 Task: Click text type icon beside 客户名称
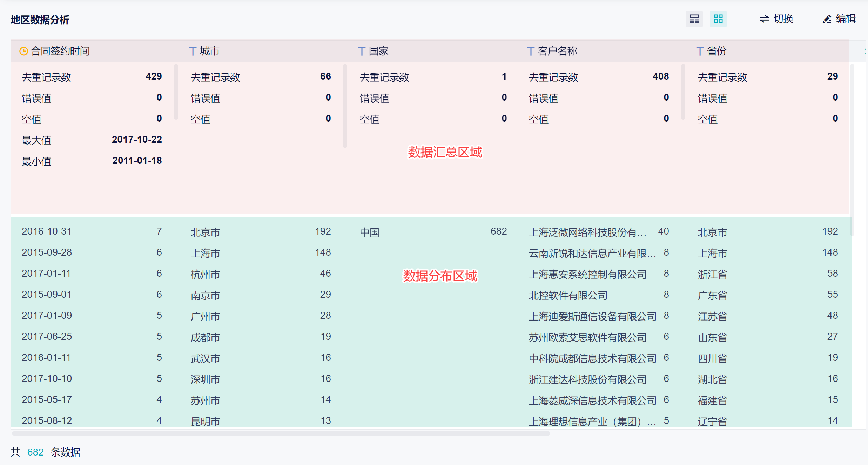coord(531,52)
